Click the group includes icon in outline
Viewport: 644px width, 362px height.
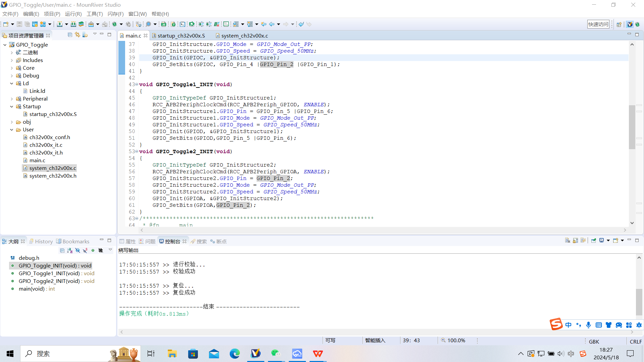coord(101,250)
